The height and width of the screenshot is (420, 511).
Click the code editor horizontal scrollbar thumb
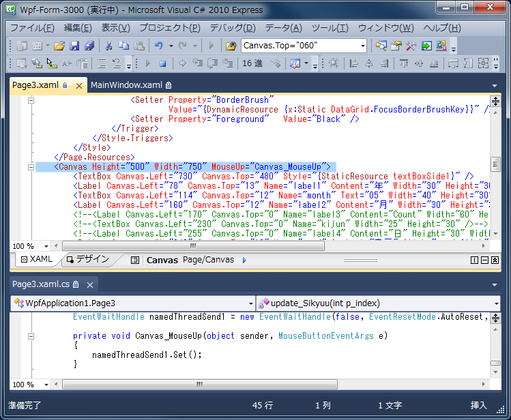point(200,385)
